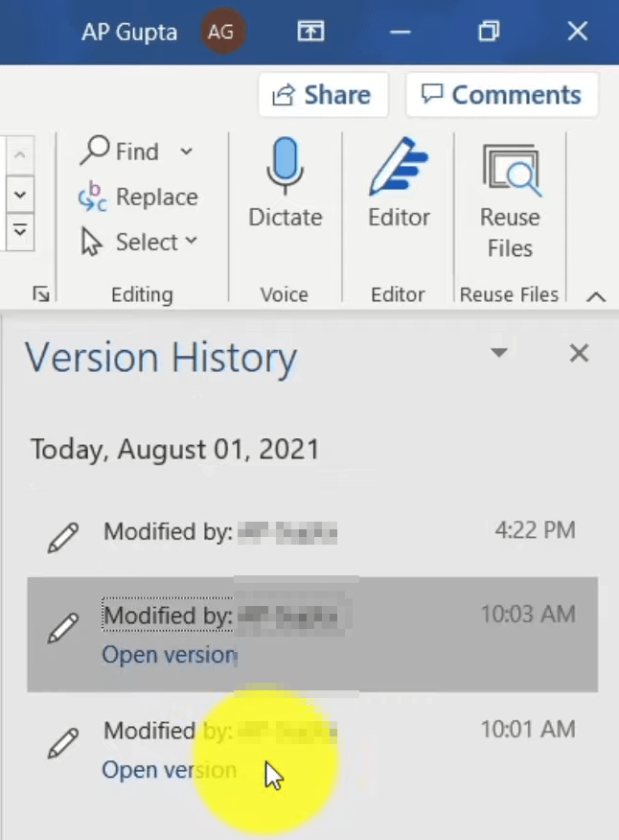Click the scroll down arrow near the ribbon
Image resolution: width=619 pixels, height=840 pixels.
pyautogui.click(x=19, y=195)
